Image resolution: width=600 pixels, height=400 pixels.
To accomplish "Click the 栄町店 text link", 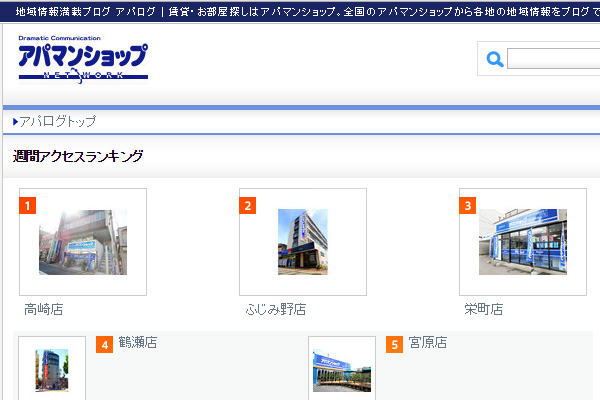I will (483, 309).
